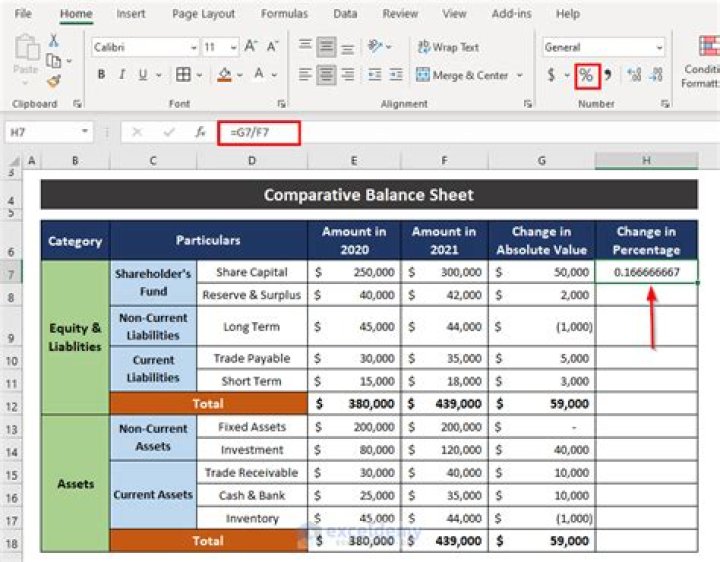Toggle Wrap Text for selected cell

(447, 47)
